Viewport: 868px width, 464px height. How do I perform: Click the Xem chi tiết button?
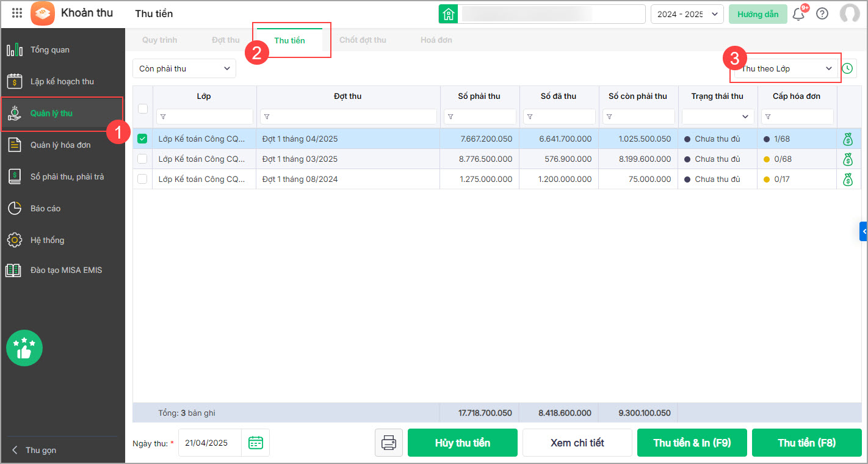(577, 443)
